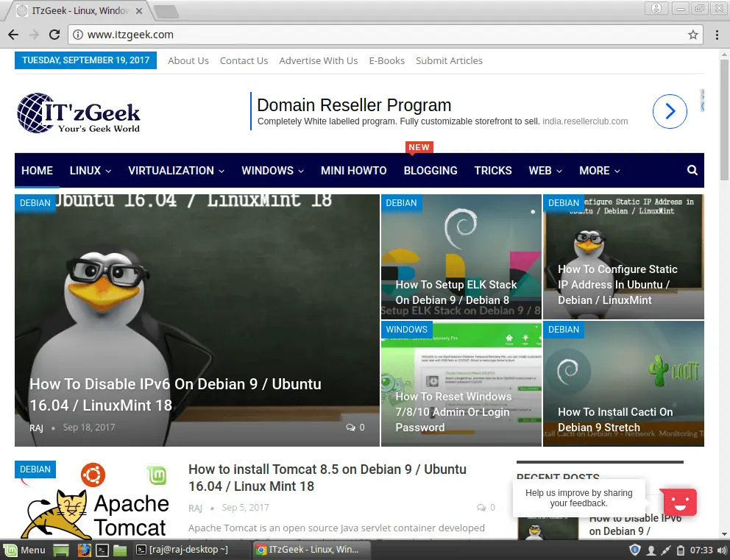
Task: Select ITzGeek Chrome window in taskbar
Action: point(312,550)
